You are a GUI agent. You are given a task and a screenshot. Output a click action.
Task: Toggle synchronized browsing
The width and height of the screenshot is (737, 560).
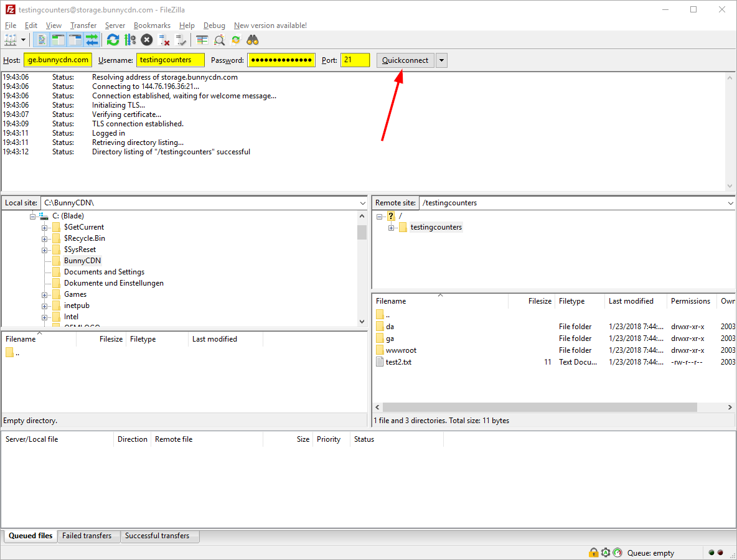[236, 40]
